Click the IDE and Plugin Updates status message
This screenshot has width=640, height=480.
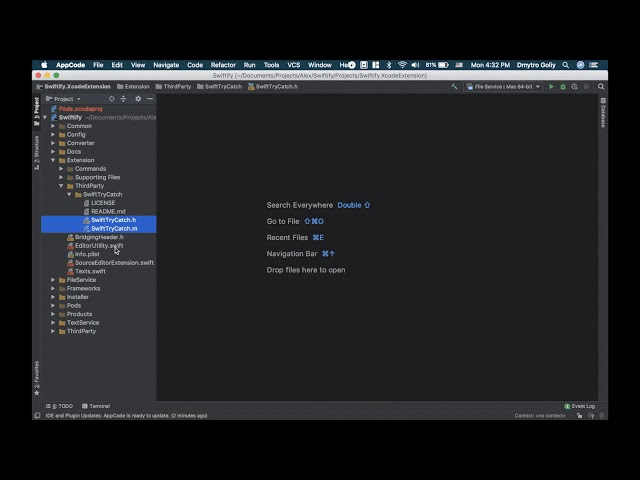coord(127,416)
